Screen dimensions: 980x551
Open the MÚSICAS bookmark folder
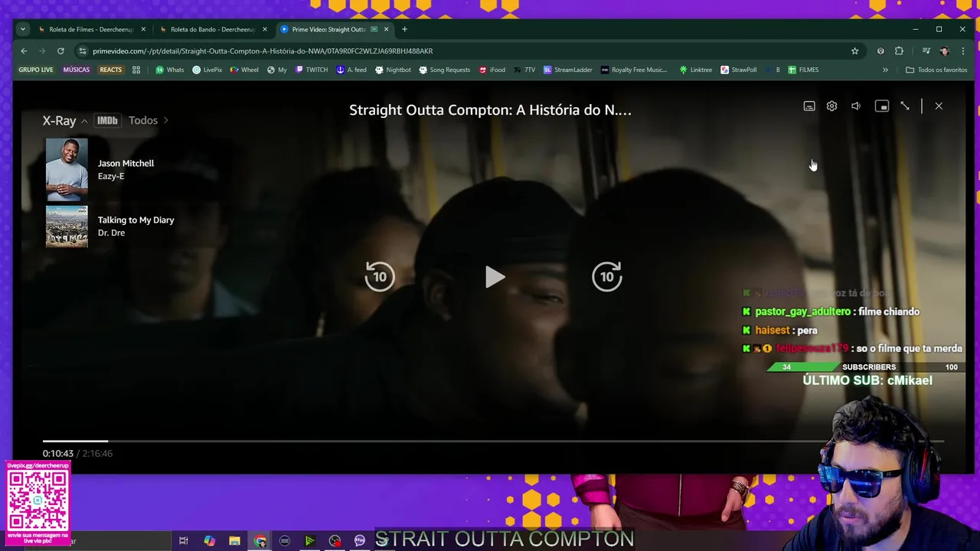pyautogui.click(x=77, y=70)
